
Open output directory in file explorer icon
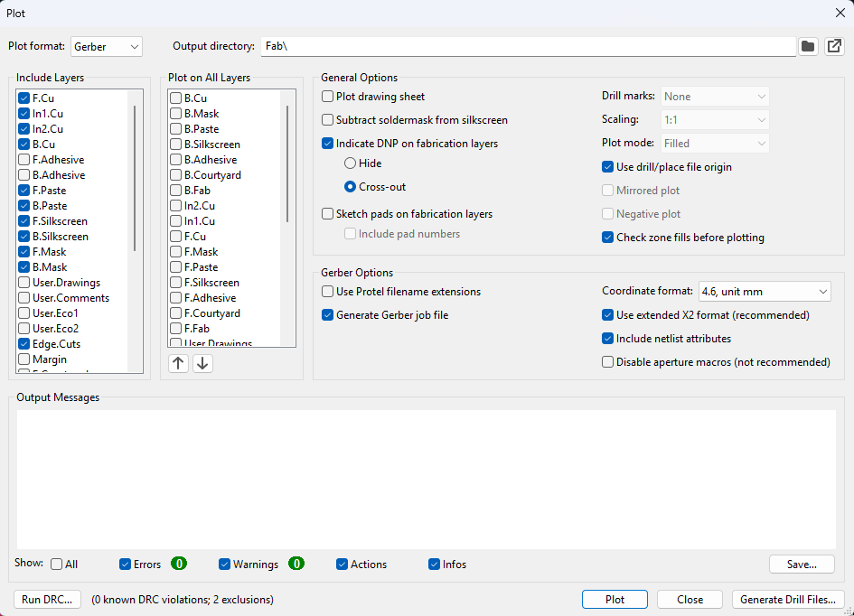(x=834, y=46)
